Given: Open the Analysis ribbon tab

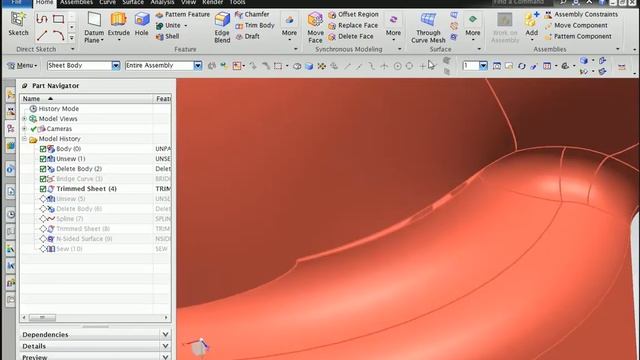Looking at the screenshot, I should click(162, 2).
